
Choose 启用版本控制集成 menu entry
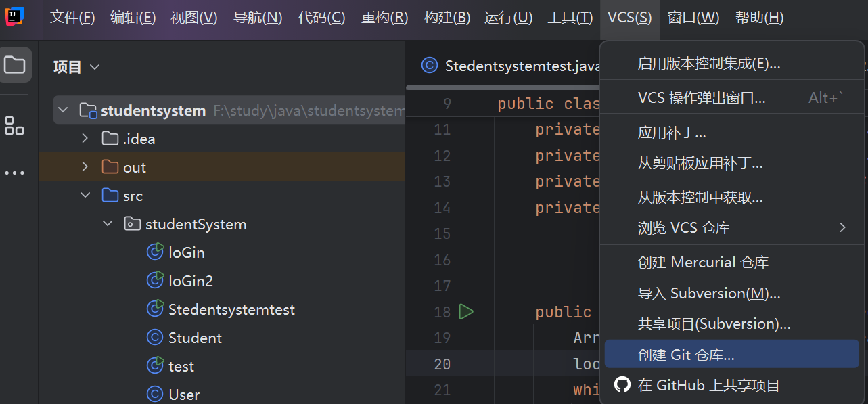708,64
